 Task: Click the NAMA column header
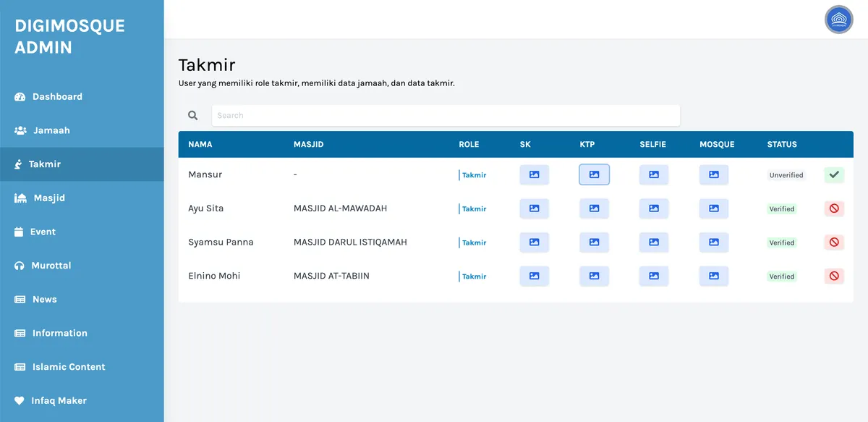pos(200,144)
